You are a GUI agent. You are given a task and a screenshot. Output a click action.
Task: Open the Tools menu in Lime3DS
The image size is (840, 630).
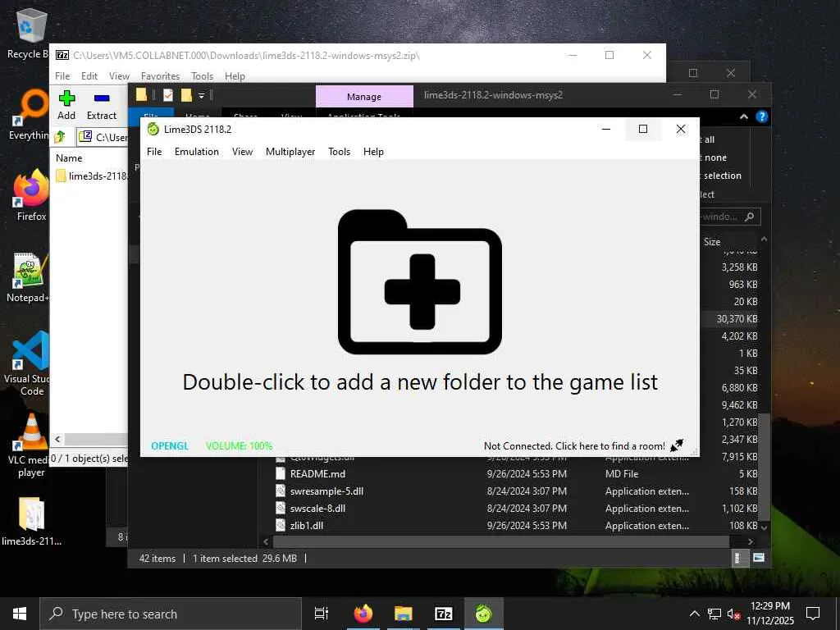[339, 152]
